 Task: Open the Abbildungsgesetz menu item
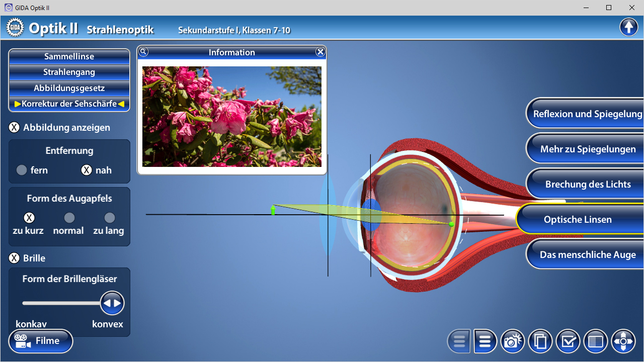click(69, 88)
